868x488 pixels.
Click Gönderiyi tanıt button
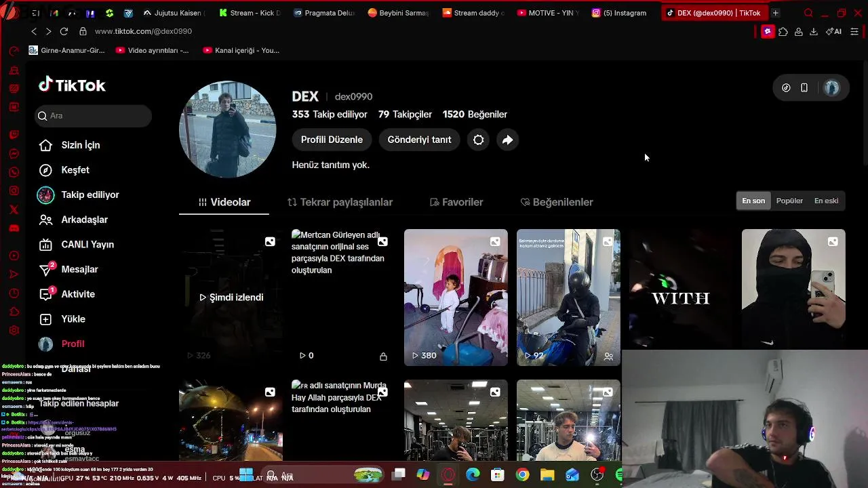point(419,140)
